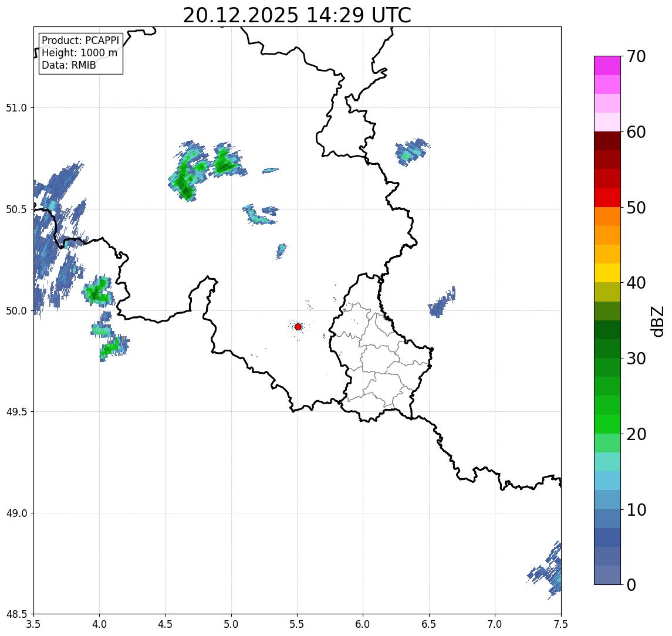Click the colorbar tick label 10
Screen dimensions: 672x636
(x=636, y=509)
